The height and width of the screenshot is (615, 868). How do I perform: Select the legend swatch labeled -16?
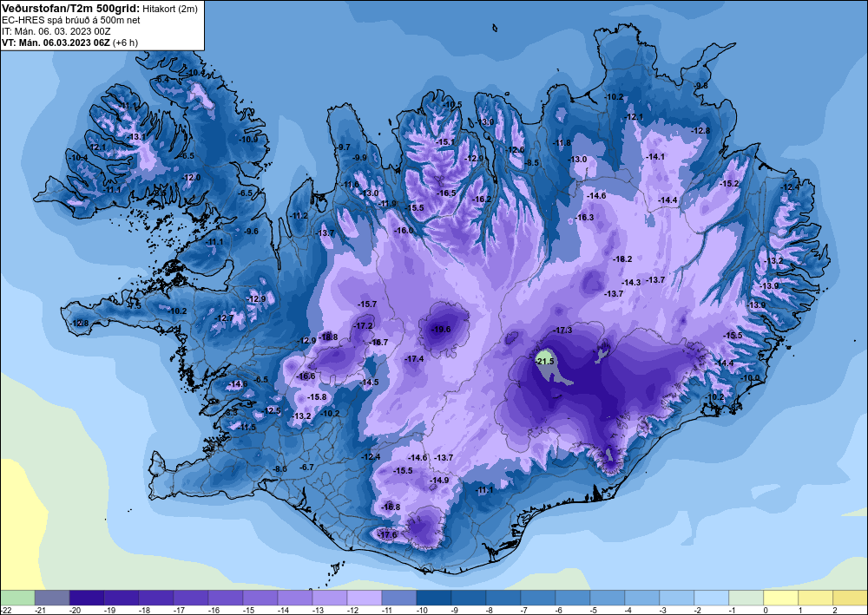226,598
